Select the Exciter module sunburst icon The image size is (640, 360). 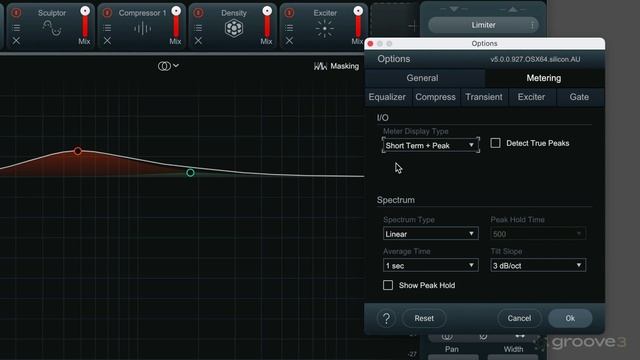[325, 29]
